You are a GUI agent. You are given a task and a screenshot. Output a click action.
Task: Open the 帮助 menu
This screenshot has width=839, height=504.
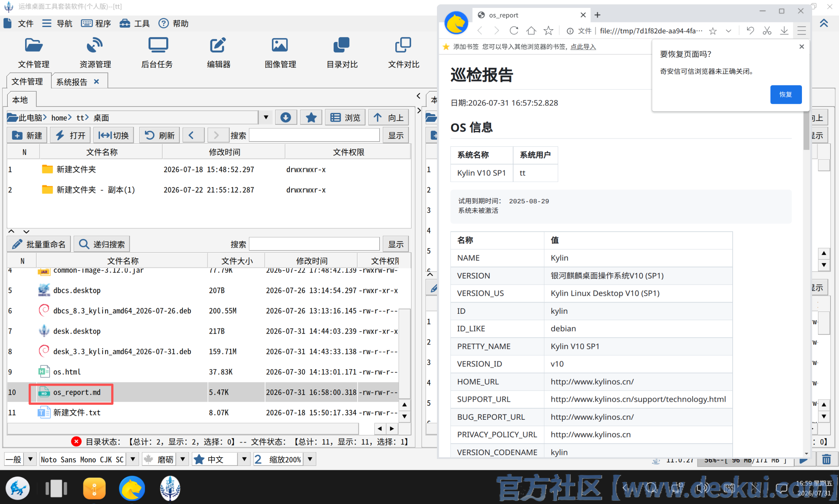(173, 24)
